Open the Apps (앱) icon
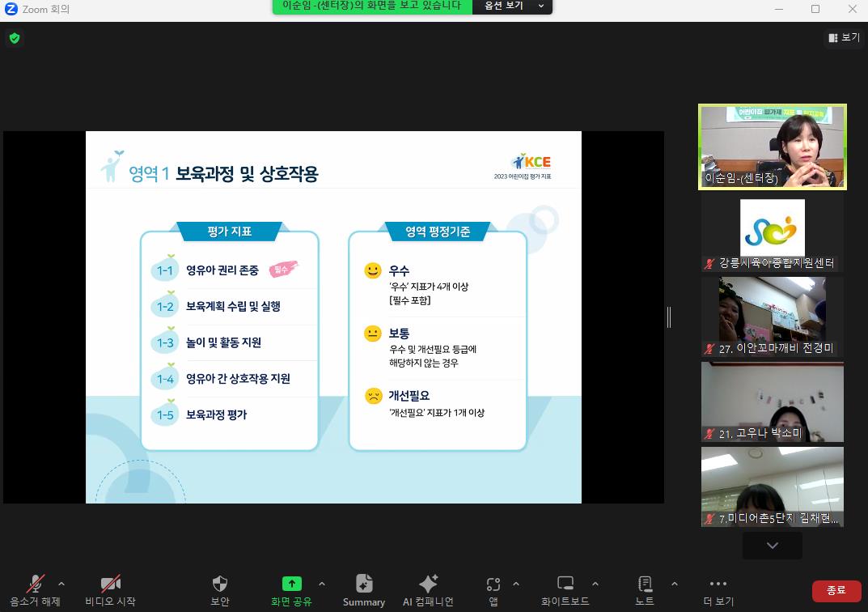868x612 pixels. pos(493,584)
